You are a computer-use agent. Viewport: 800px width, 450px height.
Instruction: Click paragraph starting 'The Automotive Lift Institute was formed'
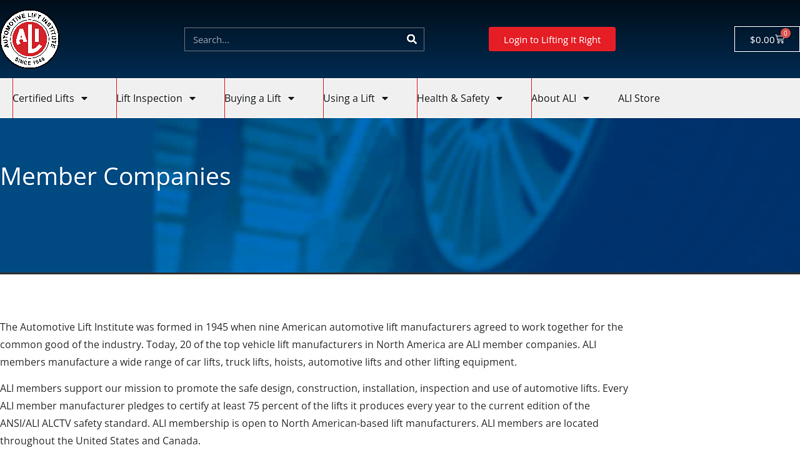tap(312, 344)
